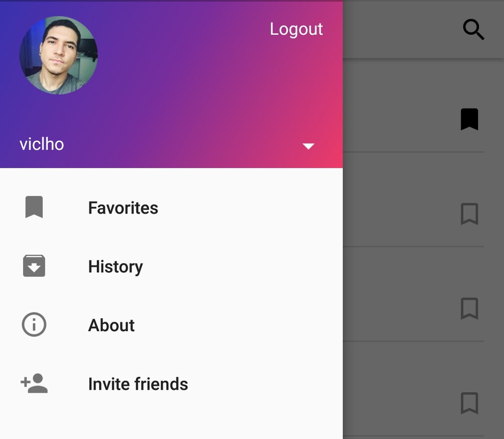
Task: Toggle the bookmark on the fourth list item
Action: (x=469, y=403)
